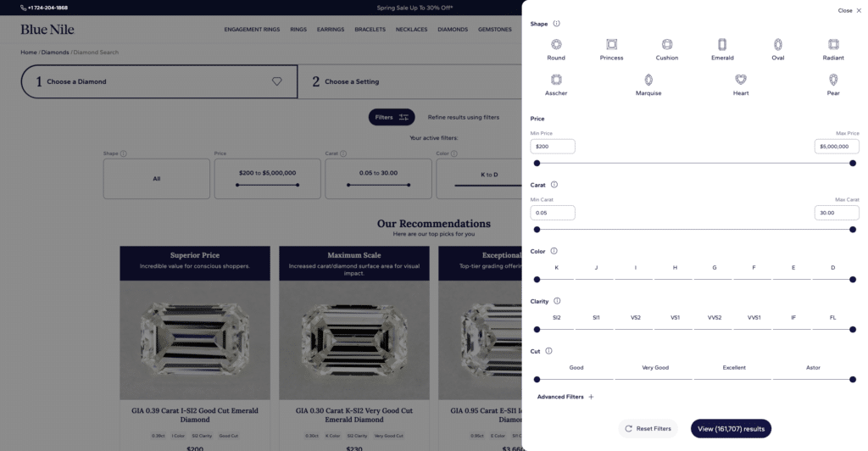Click the Filters button
The width and height of the screenshot is (868, 451).
click(x=392, y=117)
